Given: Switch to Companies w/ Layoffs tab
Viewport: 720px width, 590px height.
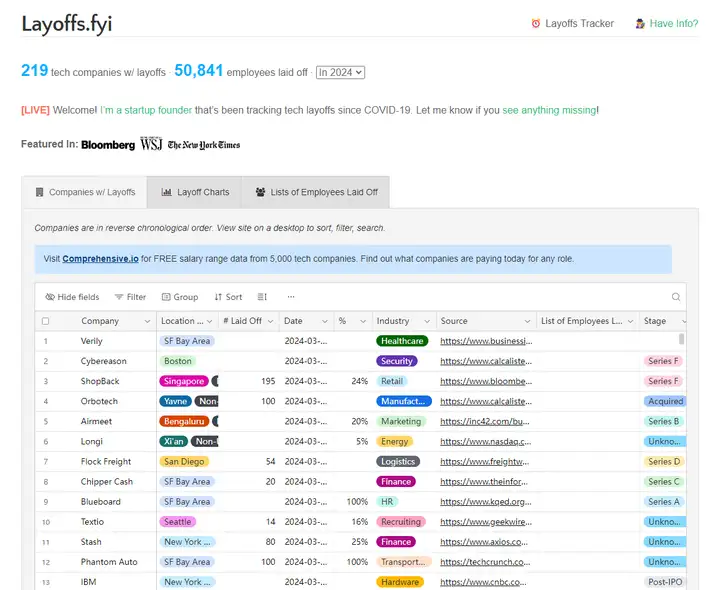Looking at the screenshot, I should point(85,192).
